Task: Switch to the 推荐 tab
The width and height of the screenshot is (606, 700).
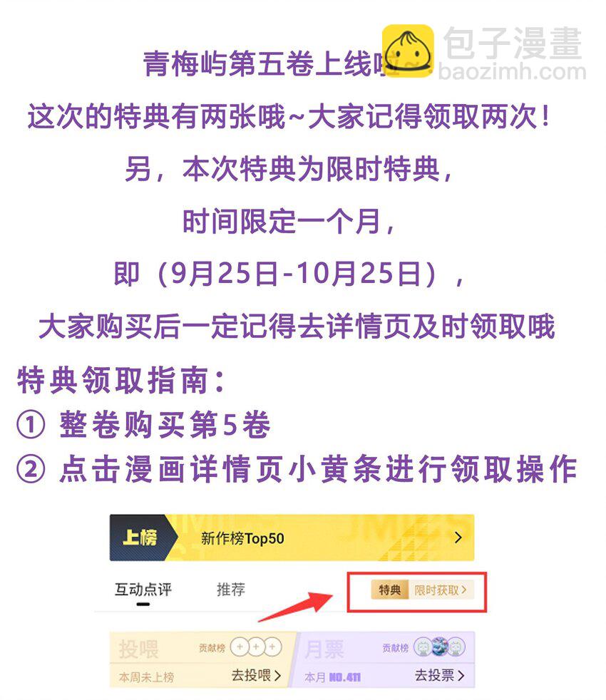Action: click(x=231, y=590)
